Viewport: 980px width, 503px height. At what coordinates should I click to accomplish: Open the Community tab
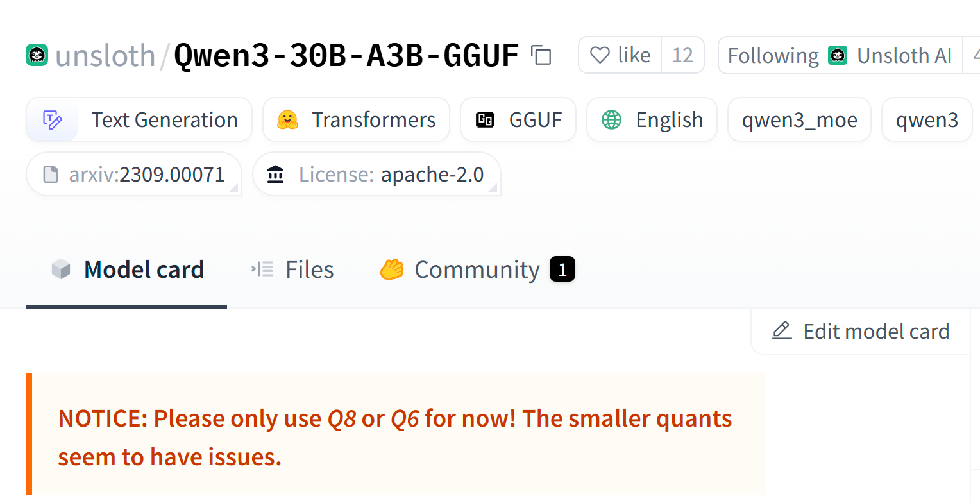click(x=477, y=269)
